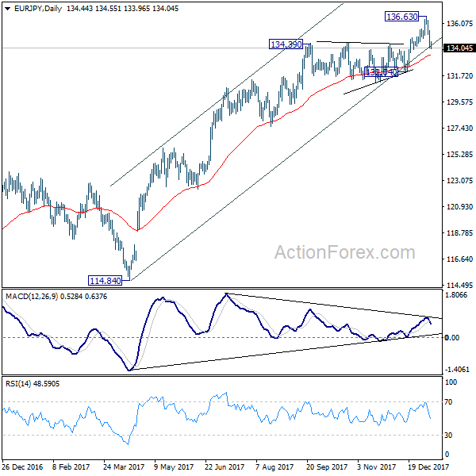Image resolution: width=476 pixels, height=476 pixels.
Task: Select the 7 Aug 2017 date label
Action: click(x=274, y=467)
